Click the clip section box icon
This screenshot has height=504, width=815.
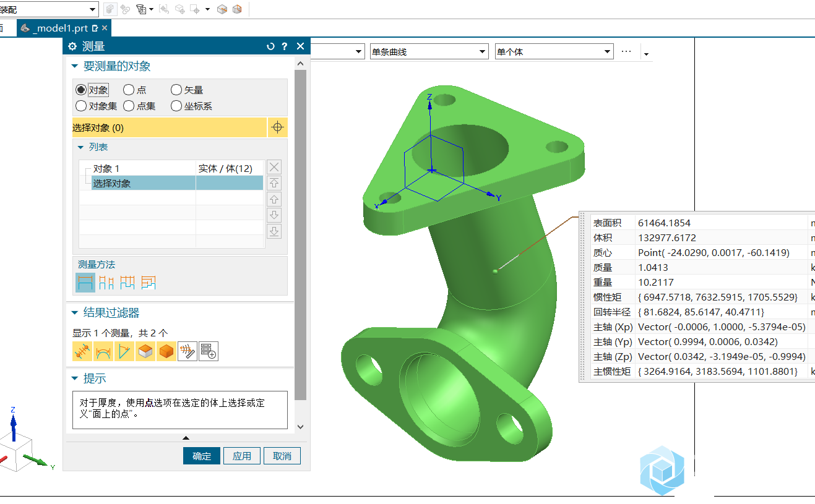click(x=222, y=9)
